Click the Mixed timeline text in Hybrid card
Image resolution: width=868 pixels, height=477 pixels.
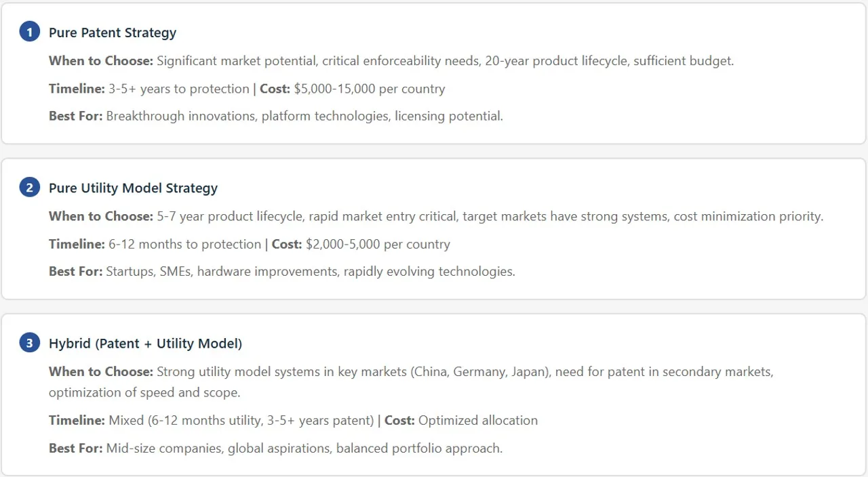(241, 421)
